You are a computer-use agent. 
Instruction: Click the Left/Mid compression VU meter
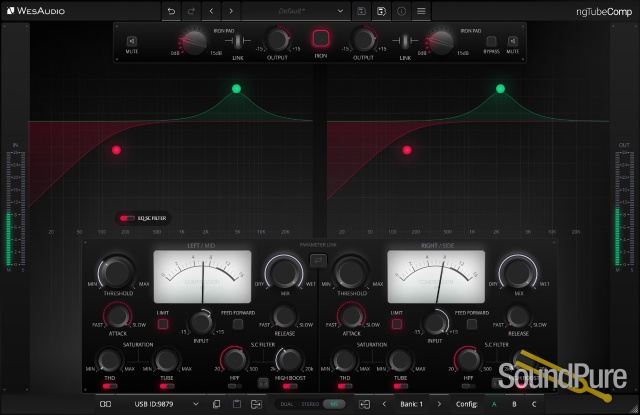click(202, 277)
